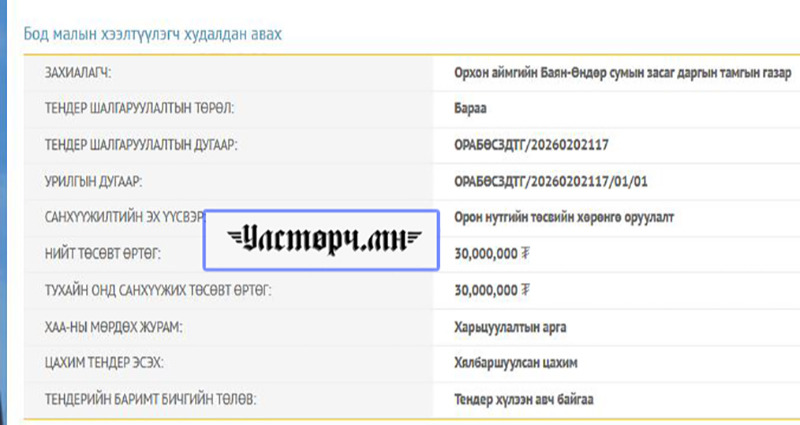Click the tugrik symbol beside Тухайн онд санхүүжих amount
Viewport: 800px width, 425px height.
pos(526,290)
